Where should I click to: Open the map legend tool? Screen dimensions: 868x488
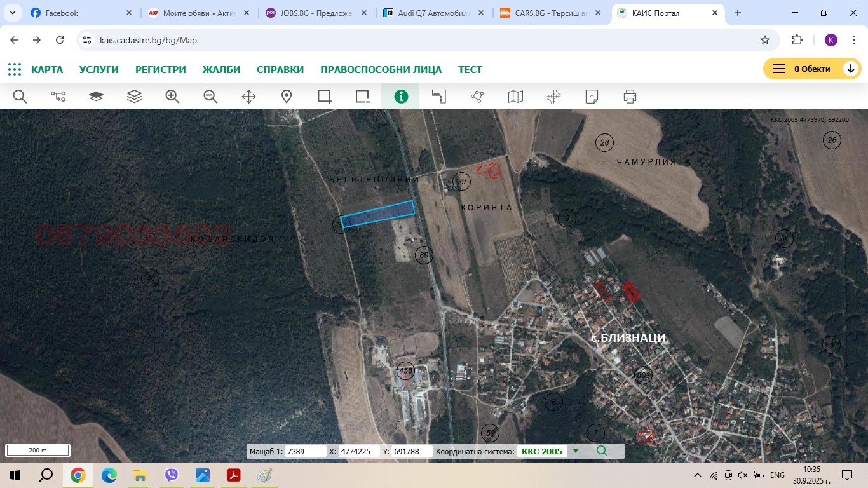pyautogui.click(x=515, y=96)
